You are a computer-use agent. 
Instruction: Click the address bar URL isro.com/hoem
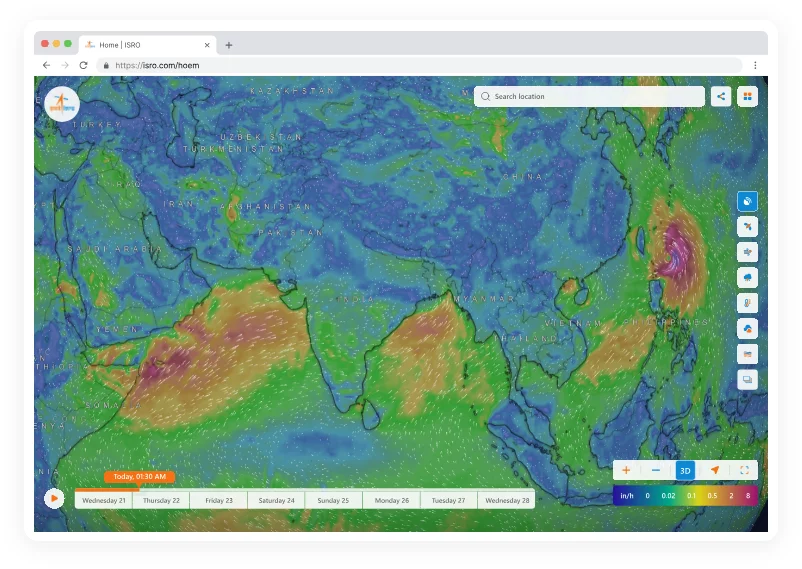pyautogui.click(x=157, y=65)
